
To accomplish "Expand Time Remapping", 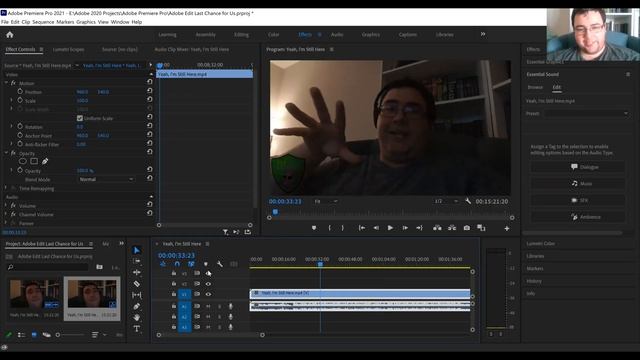I will click(x=6, y=188).
